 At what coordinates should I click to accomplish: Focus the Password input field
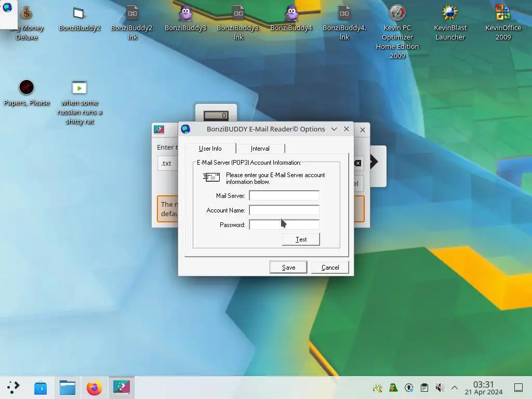pos(284,224)
